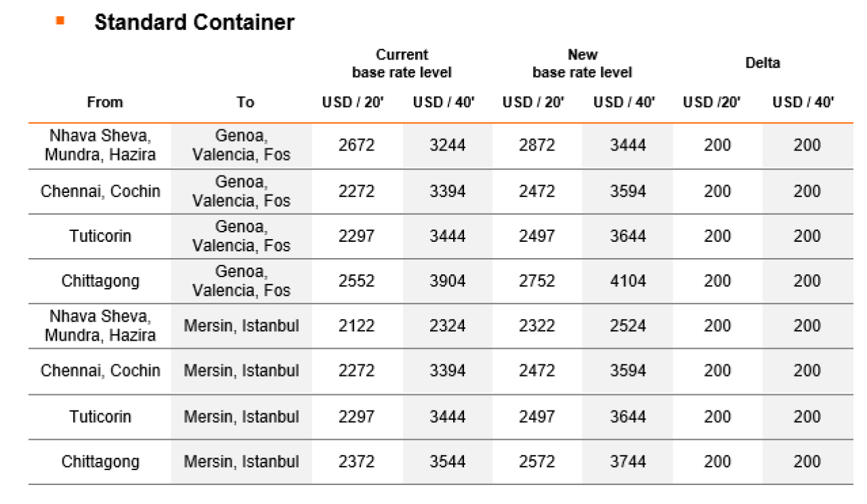Select the new rate value 2752
Viewport: 867px width, 504px height.
[537, 281]
